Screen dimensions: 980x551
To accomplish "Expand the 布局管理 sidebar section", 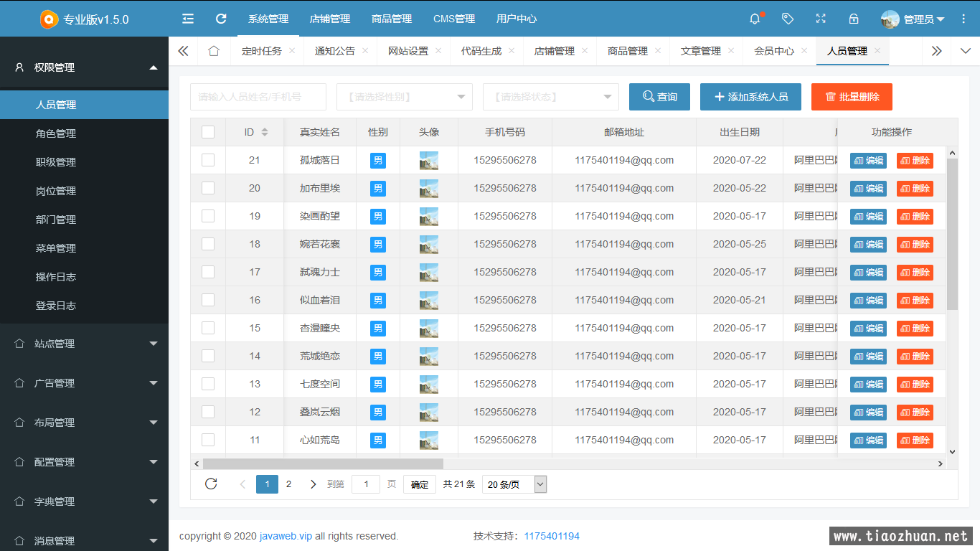I will click(84, 423).
